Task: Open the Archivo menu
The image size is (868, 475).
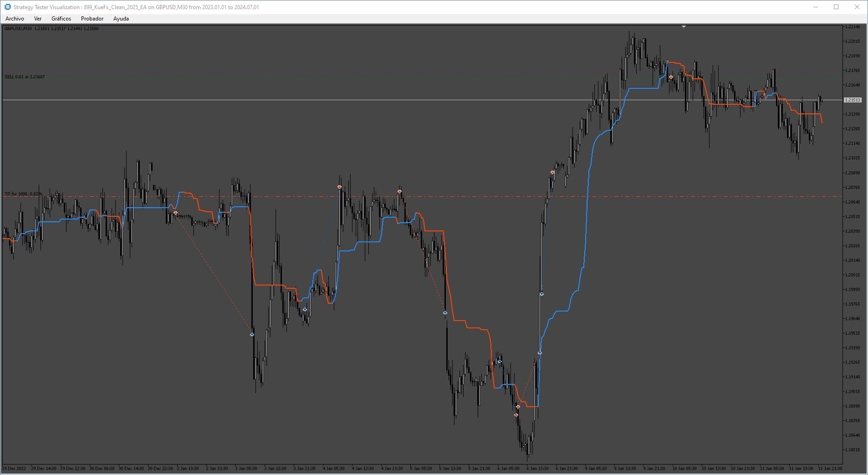Action: point(15,19)
